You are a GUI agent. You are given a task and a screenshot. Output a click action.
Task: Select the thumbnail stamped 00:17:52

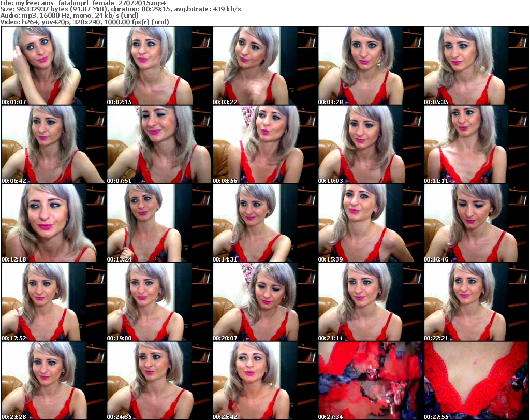pos(54,302)
